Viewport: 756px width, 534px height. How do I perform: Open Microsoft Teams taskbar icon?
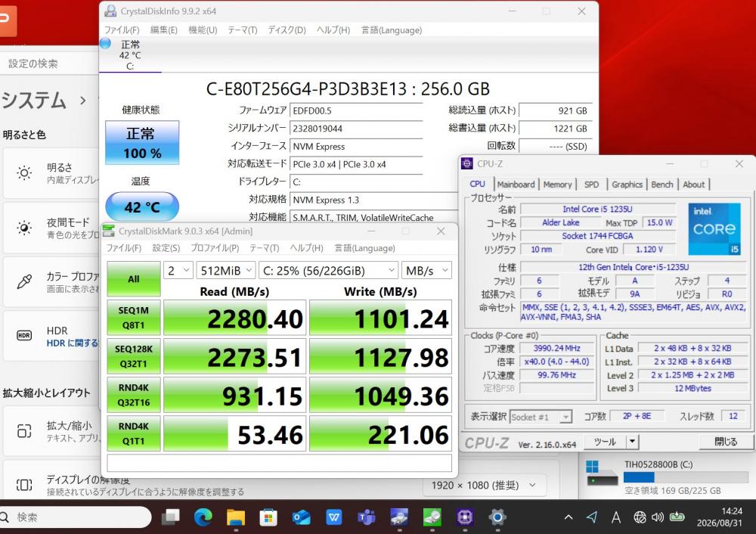(x=367, y=517)
